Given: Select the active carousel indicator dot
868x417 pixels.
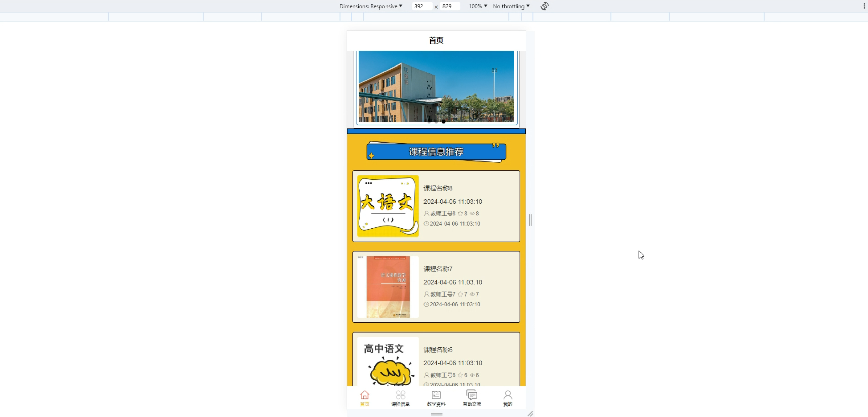Looking at the screenshot, I should tap(443, 121).
